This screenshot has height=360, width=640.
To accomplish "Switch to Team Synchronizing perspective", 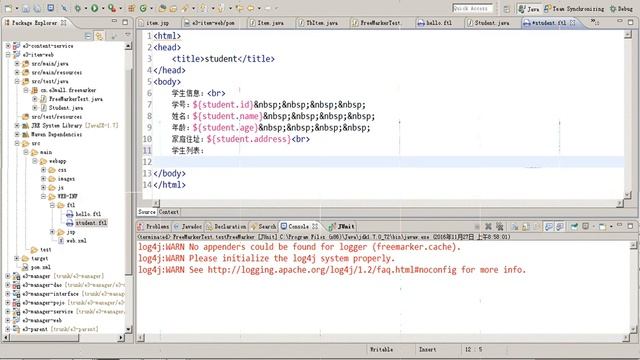I will point(574,9).
